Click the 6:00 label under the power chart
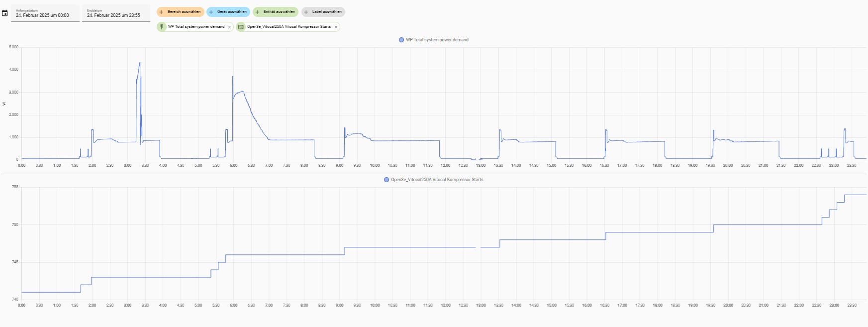The width and height of the screenshot is (868, 327). (x=233, y=165)
